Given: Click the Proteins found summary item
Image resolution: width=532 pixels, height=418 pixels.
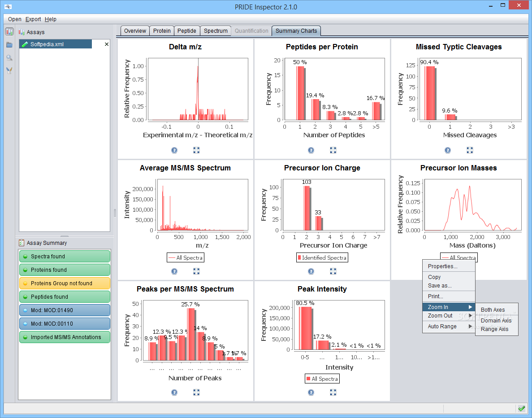Looking at the screenshot, I should (65, 270).
